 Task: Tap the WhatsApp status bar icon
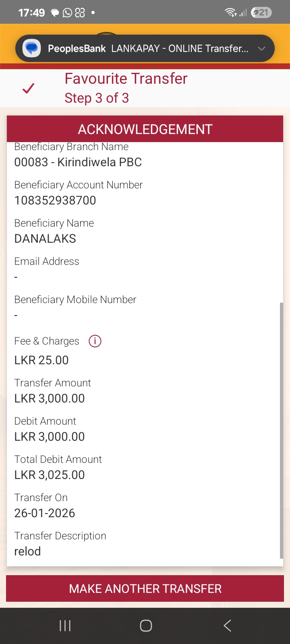[67, 13]
